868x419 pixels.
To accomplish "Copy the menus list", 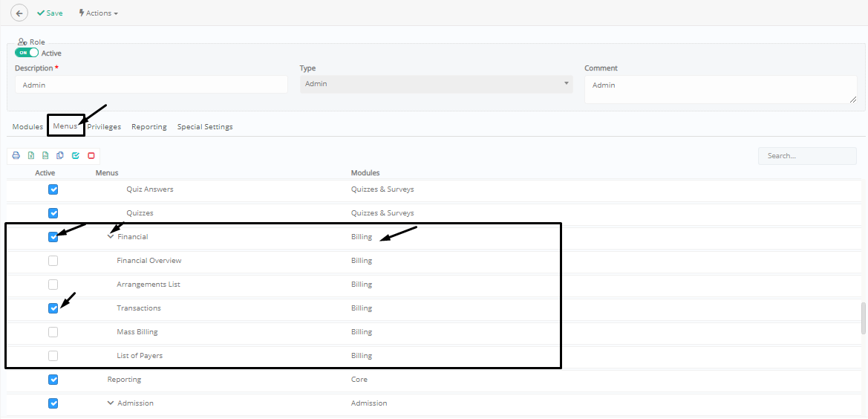I will (x=60, y=155).
